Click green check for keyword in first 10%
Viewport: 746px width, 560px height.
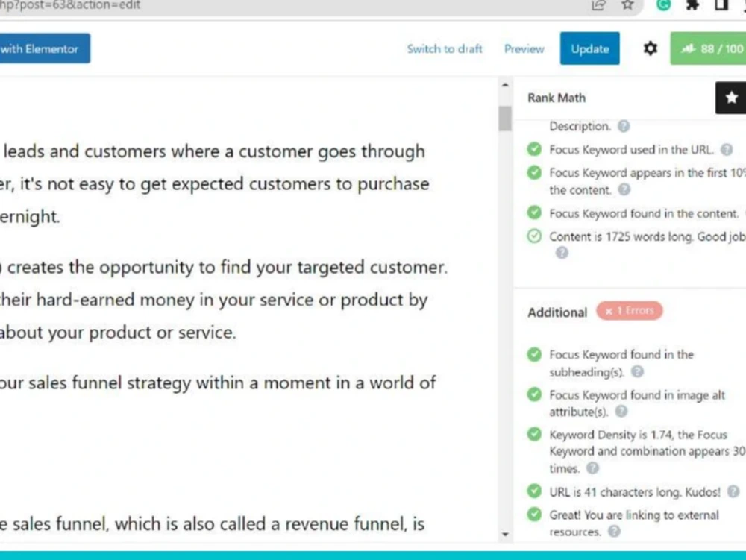coord(534,172)
